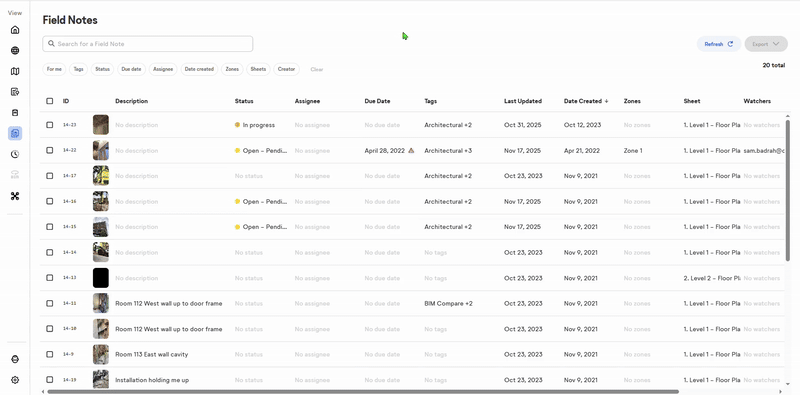800x395 pixels.
Task: Sort by the Description column header
Action: tap(132, 101)
